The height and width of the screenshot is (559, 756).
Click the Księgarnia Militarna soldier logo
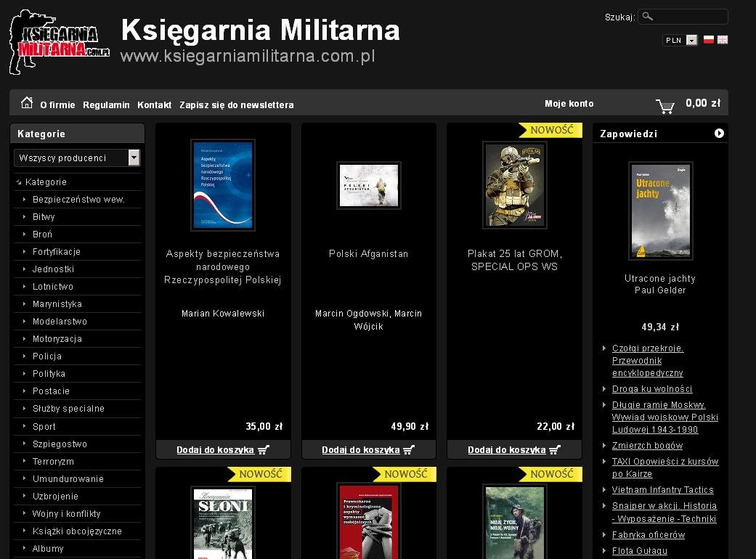pos(59,42)
